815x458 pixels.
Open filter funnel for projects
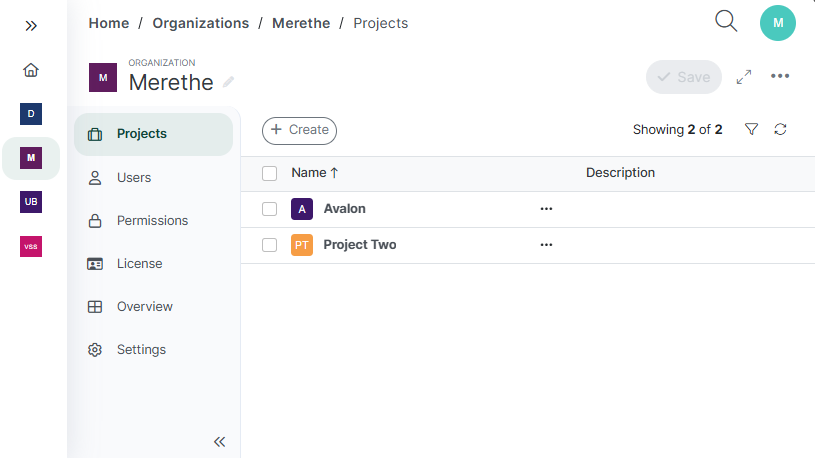751,129
